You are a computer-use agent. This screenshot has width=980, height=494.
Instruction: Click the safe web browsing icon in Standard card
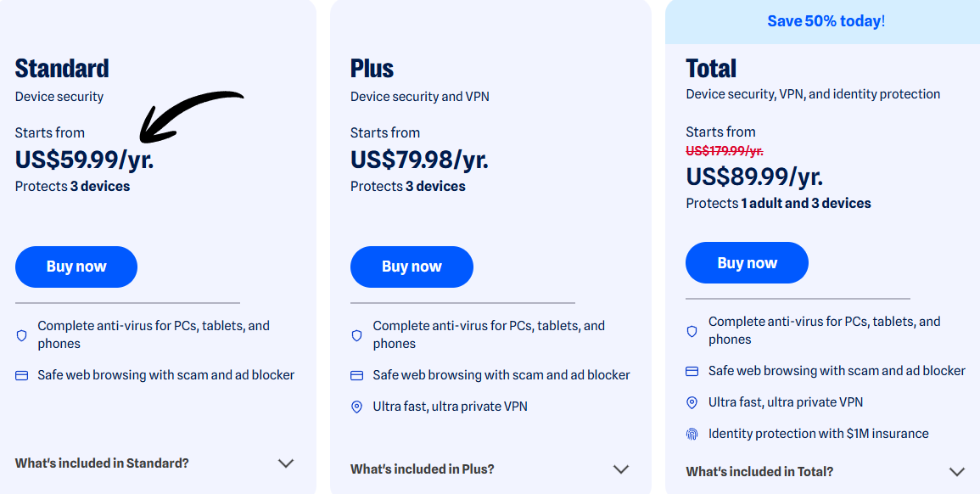coord(20,374)
